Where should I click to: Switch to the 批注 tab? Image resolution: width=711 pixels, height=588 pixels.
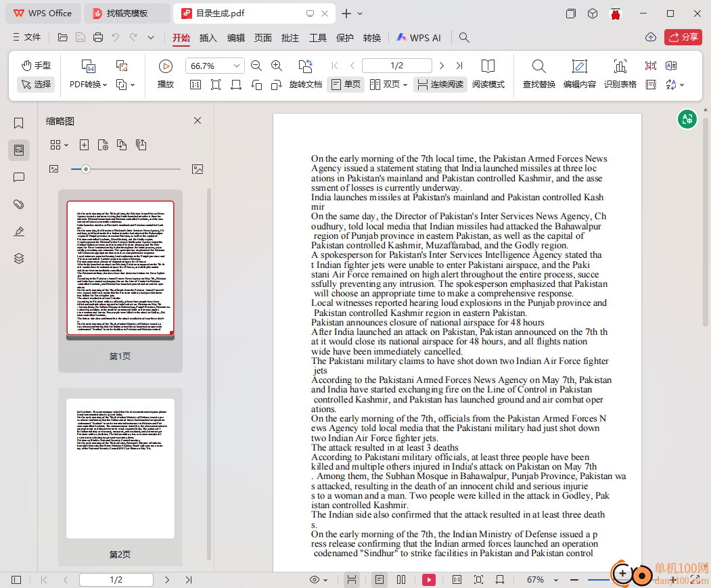[x=290, y=38]
